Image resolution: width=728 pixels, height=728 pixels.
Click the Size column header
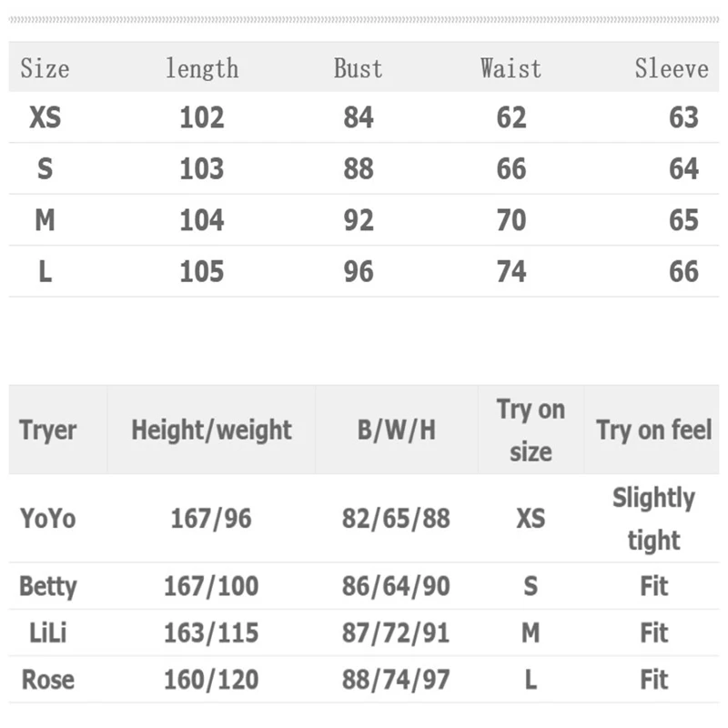45,68
